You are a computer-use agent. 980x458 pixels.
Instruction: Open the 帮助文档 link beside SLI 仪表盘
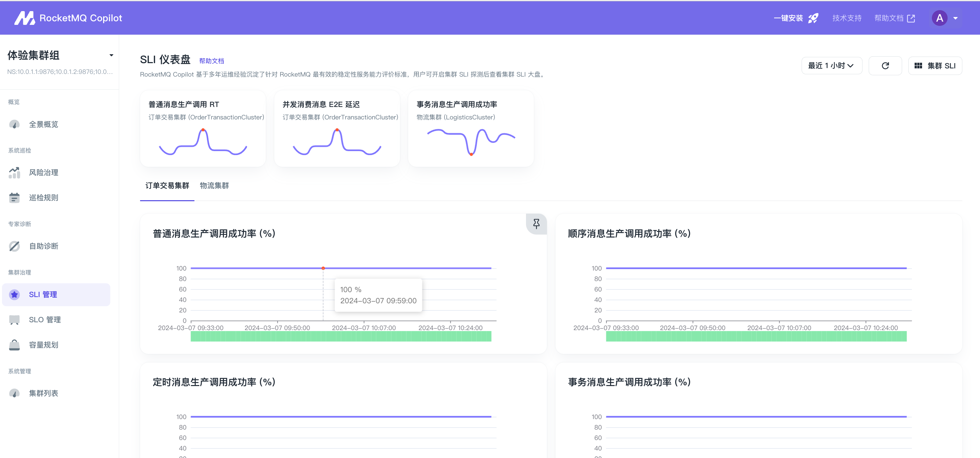[211, 61]
